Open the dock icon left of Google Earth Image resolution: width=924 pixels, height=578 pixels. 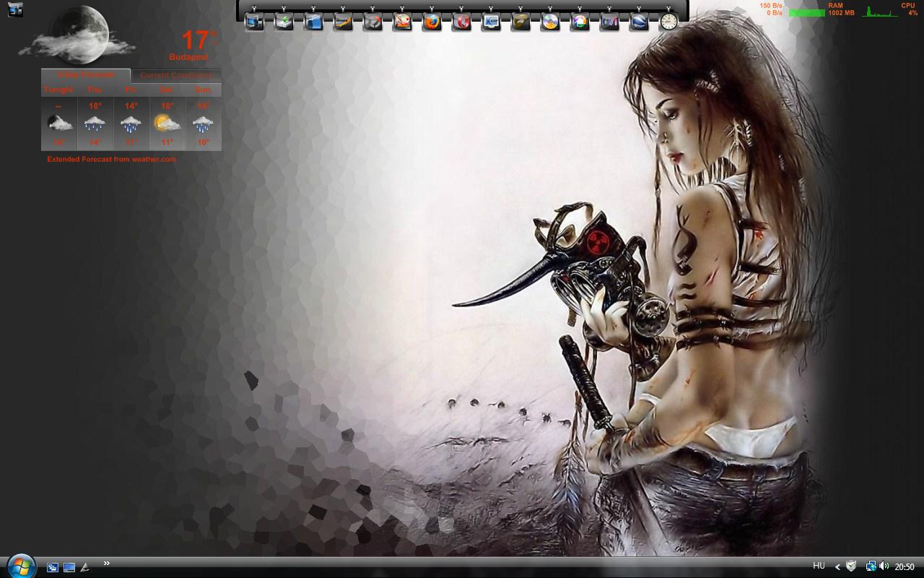click(x=610, y=22)
